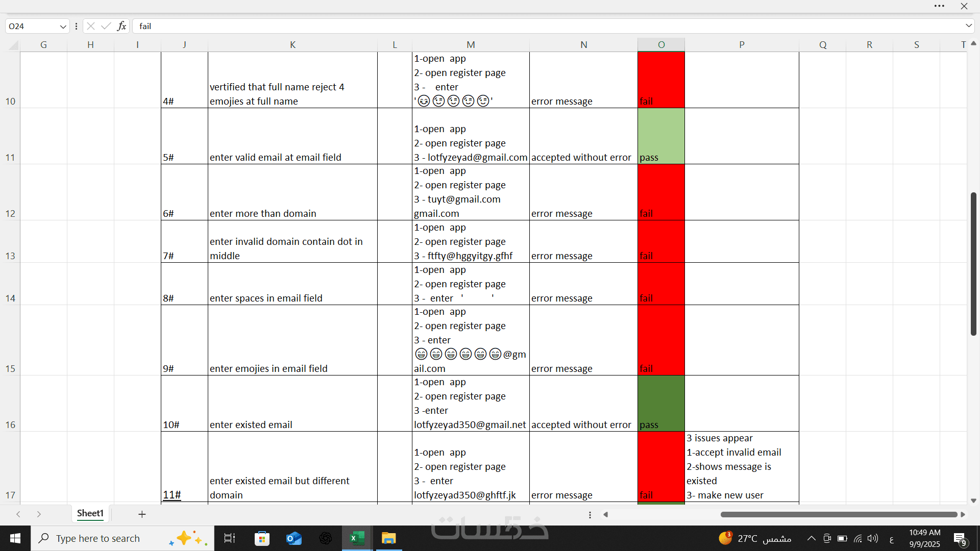
Task: Click the Insert Function fx icon
Action: click(x=121, y=26)
